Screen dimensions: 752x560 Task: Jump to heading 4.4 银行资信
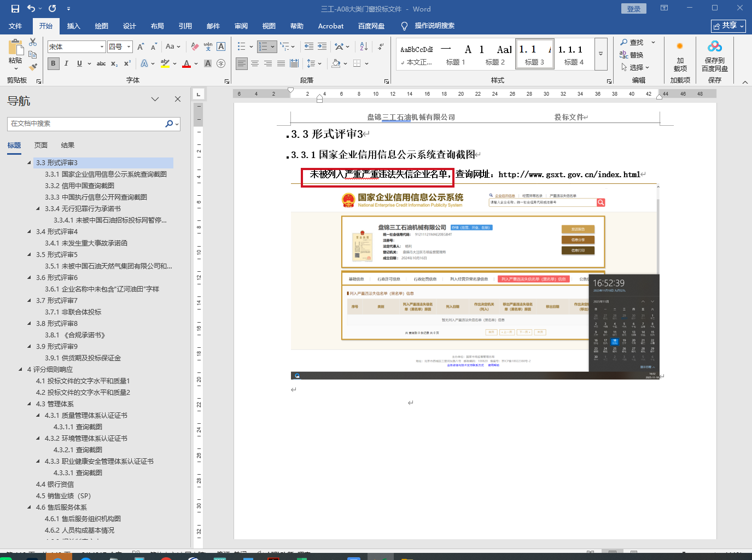click(x=55, y=484)
